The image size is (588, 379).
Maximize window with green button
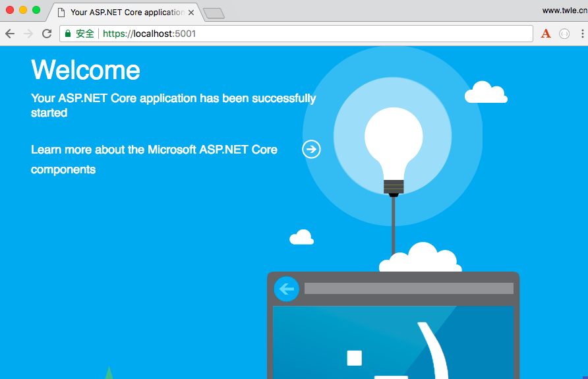pos(36,10)
